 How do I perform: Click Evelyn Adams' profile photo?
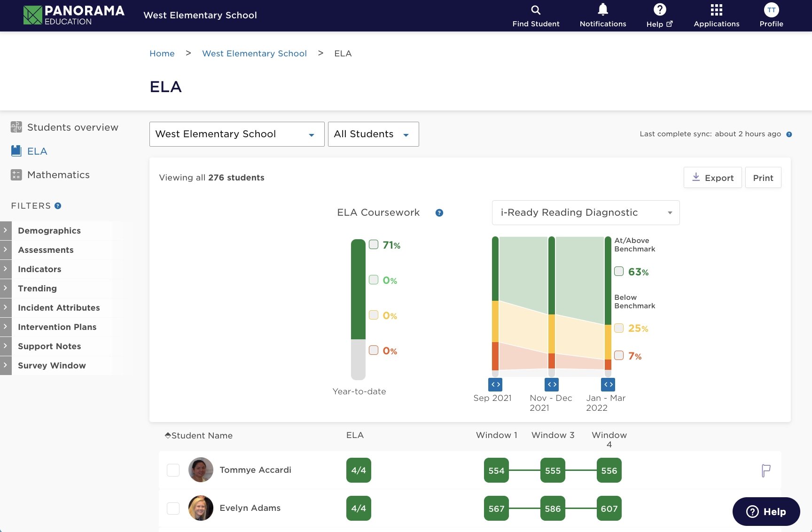coord(201,508)
